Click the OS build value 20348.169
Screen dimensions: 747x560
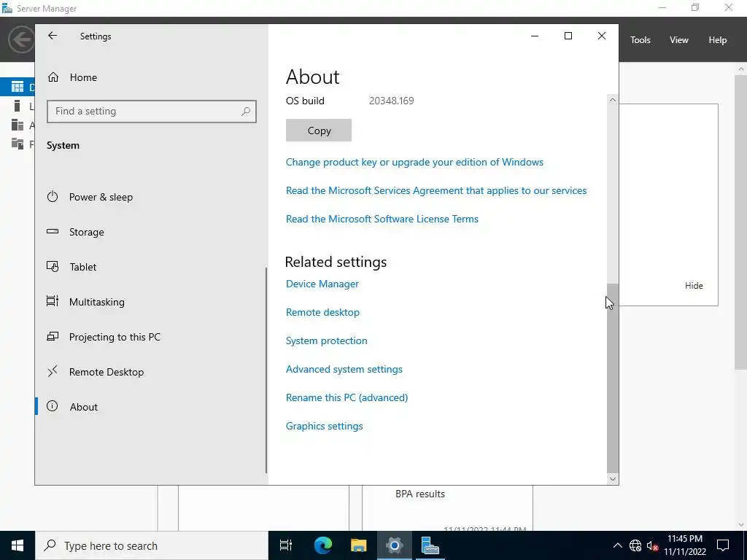pos(391,101)
